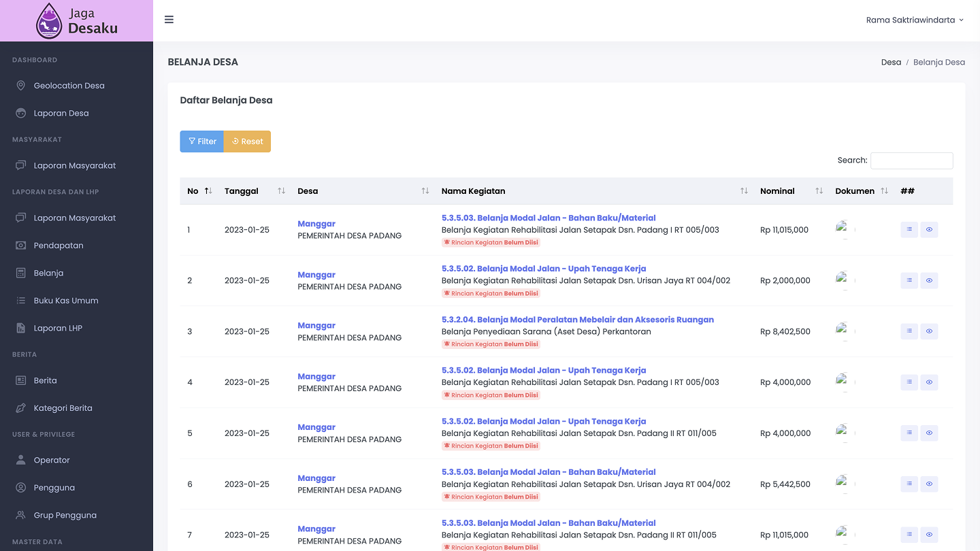This screenshot has width=980, height=551.
Task: Open document thumbnail in row 5
Action: [x=845, y=433]
